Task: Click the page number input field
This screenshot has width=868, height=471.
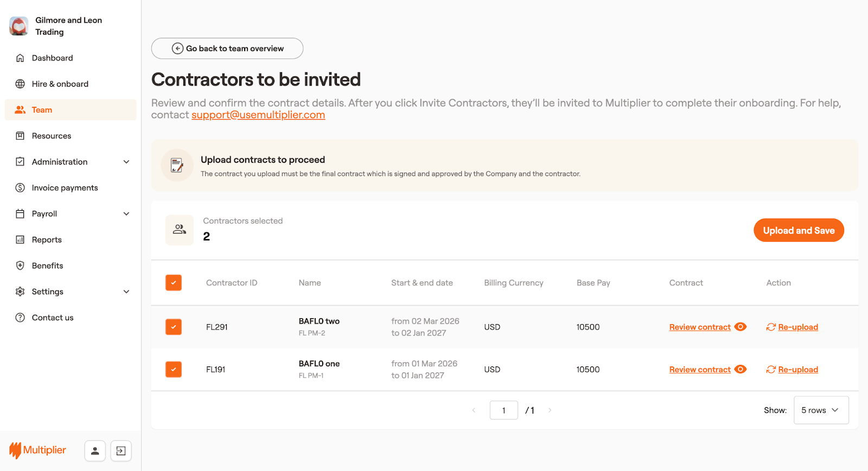Action: point(503,410)
